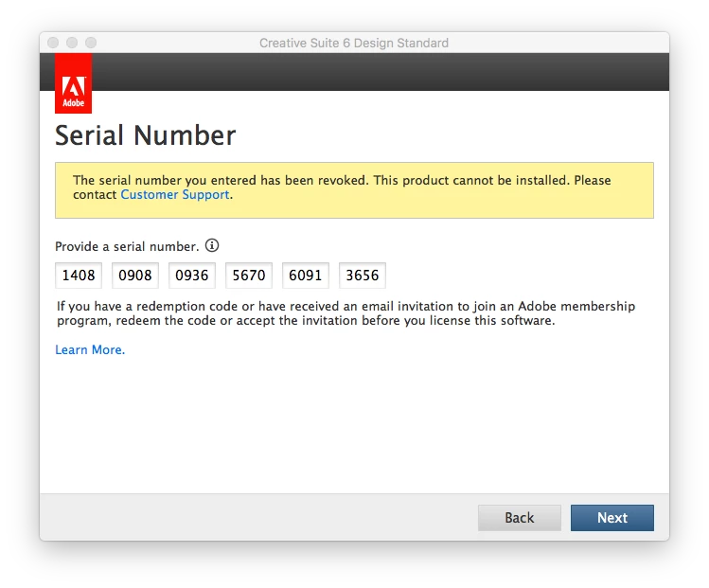Click the Adobe logo icon
Image resolution: width=709 pixels, height=588 pixels.
[73, 83]
